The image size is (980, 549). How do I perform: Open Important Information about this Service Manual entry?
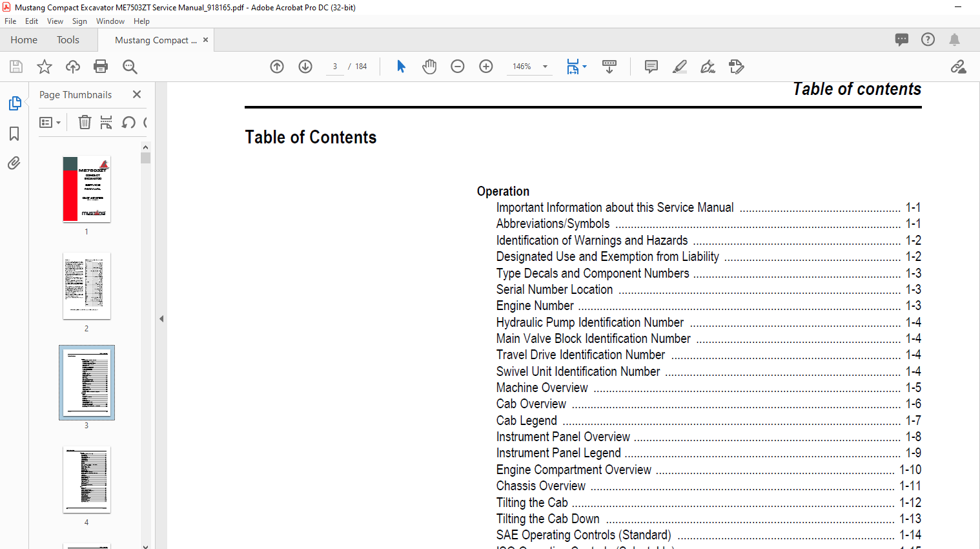point(708,208)
